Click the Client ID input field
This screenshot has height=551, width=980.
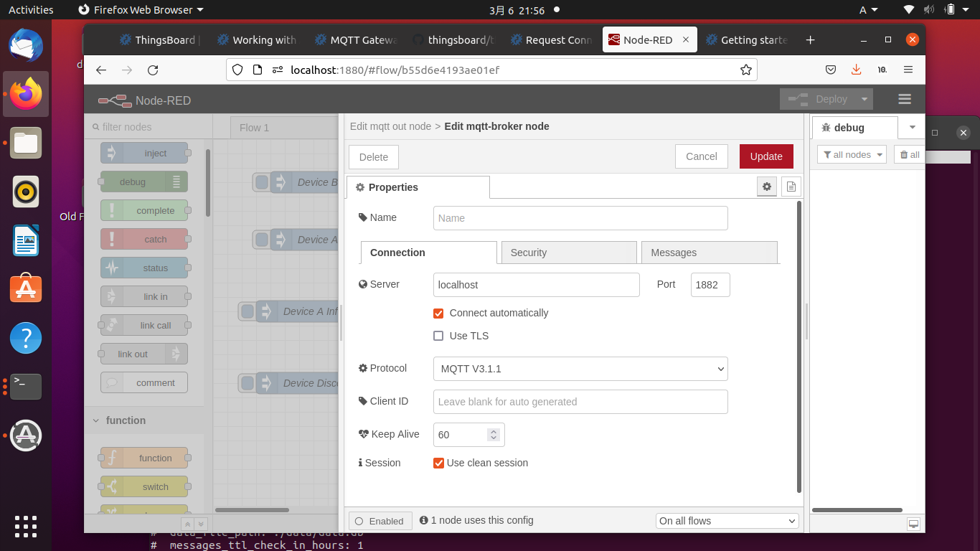[x=580, y=402]
